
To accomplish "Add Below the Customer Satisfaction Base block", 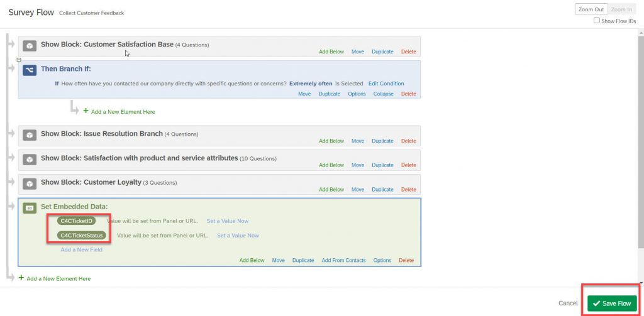I will 331,52.
